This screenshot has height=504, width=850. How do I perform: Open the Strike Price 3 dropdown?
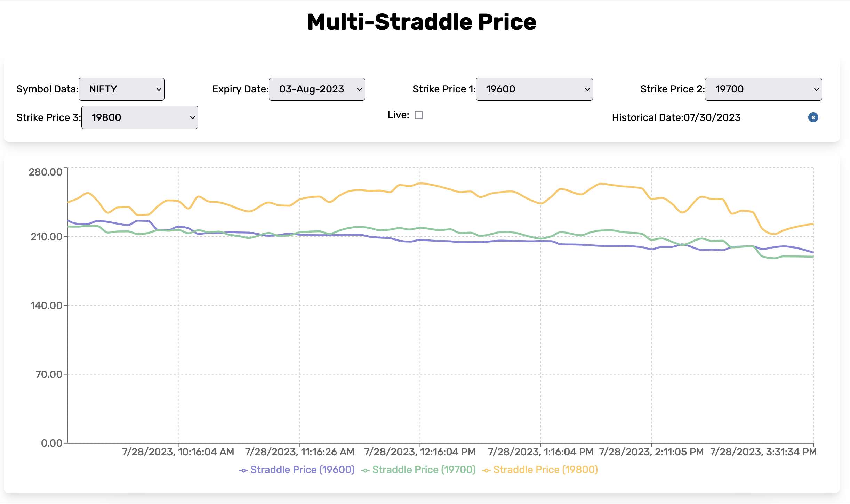[x=139, y=117]
